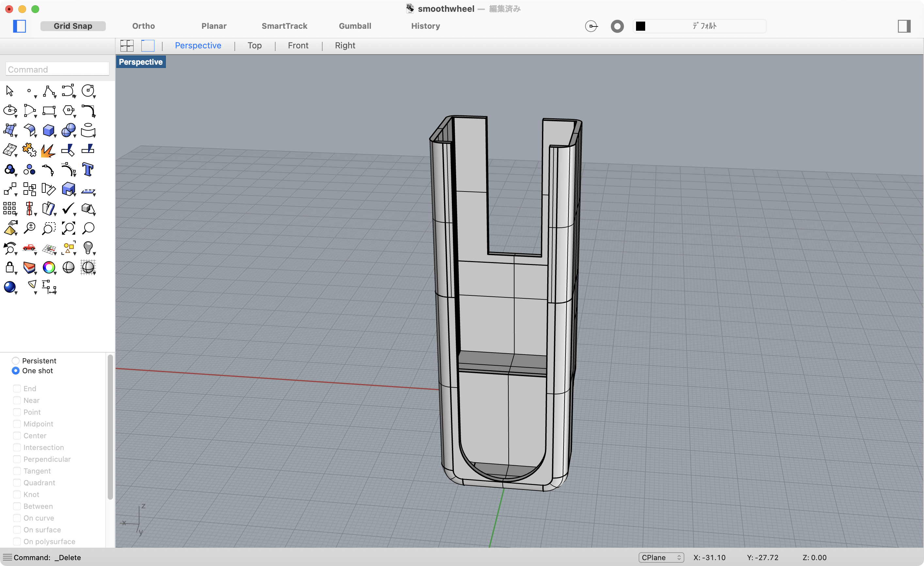Select the blue sphere Render material tool
This screenshot has width=924, height=566.
coord(10,287)
